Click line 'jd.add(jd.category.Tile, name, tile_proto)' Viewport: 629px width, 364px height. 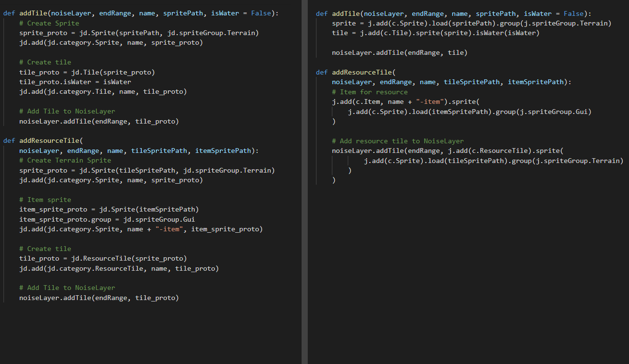[x=103, y=91]
